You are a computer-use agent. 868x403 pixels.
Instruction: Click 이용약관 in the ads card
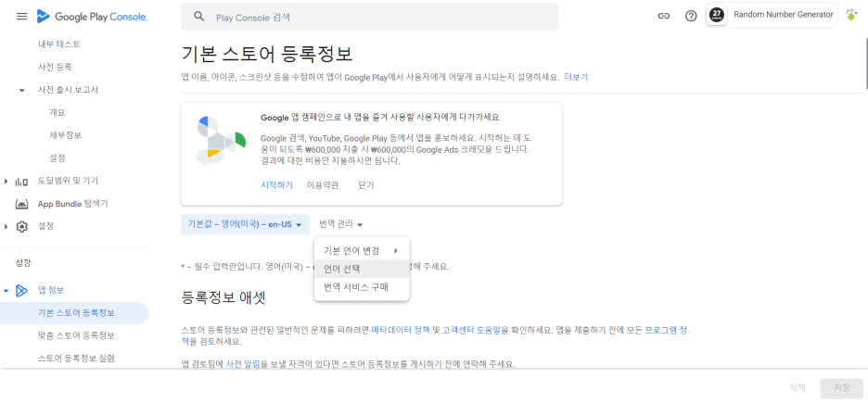tap(323, 185)
